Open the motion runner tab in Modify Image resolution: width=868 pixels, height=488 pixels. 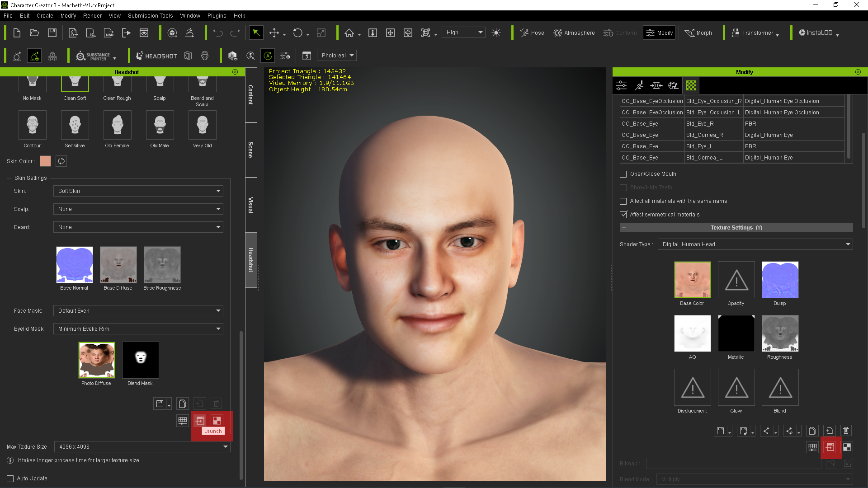pos(639,85)
